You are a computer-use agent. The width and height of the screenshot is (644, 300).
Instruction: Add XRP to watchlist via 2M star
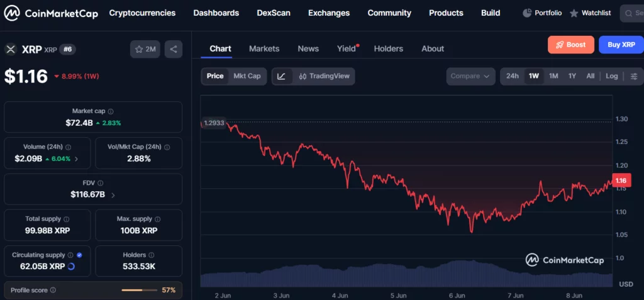coord(145,49)
